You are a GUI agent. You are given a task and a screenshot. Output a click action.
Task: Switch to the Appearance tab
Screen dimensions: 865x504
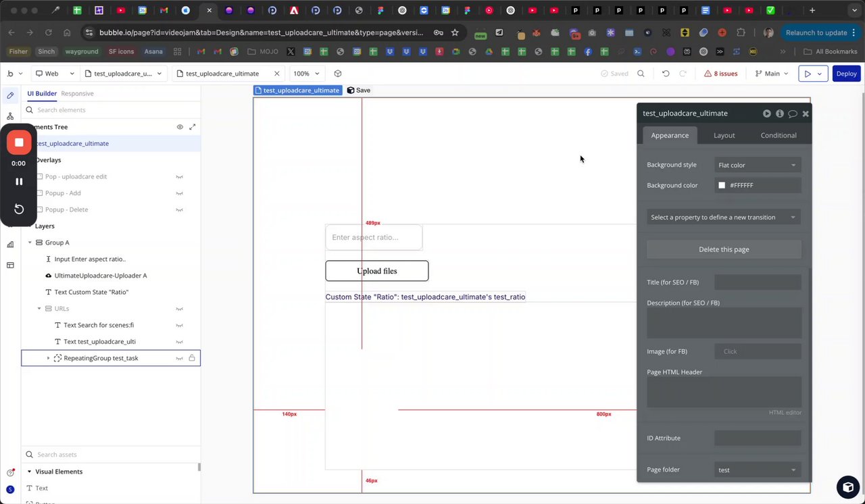pos(670,135)
